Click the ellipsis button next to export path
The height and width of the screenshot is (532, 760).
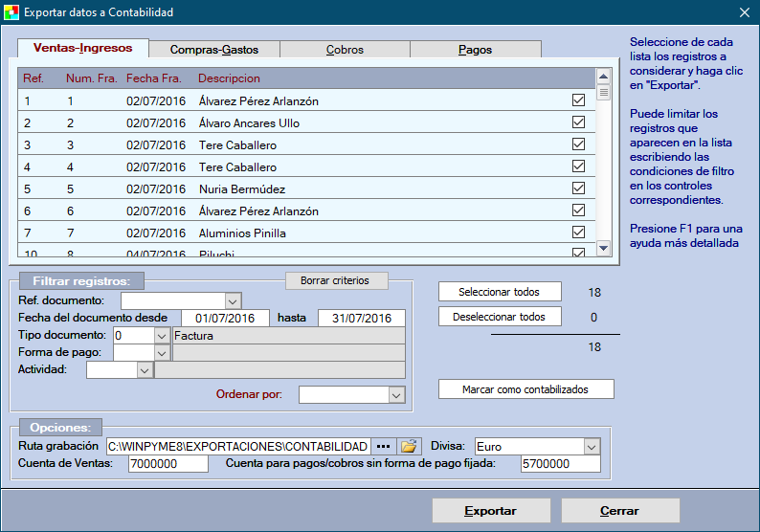[384, 446]
